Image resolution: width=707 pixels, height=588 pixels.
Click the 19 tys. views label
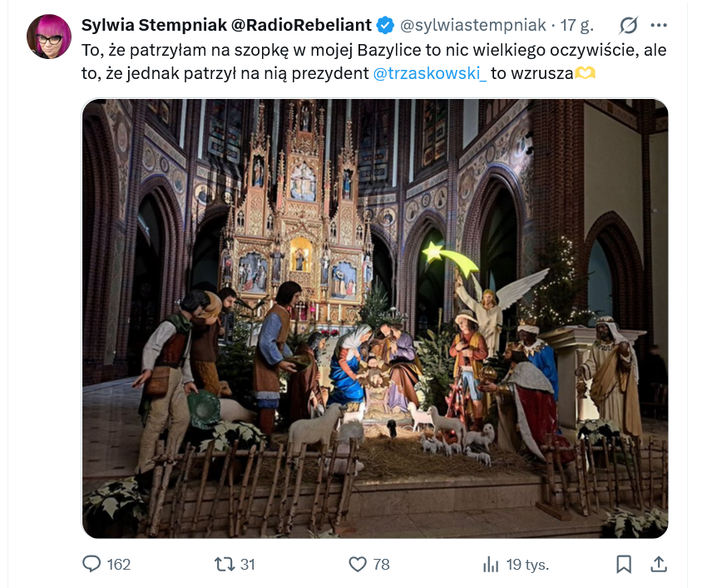click(x=526, y=564)
